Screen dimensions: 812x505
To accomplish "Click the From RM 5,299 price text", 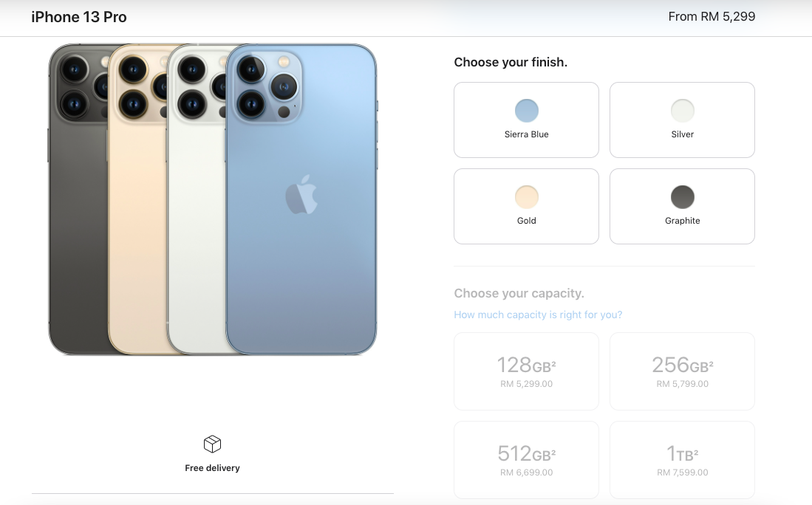I will 712,16.
